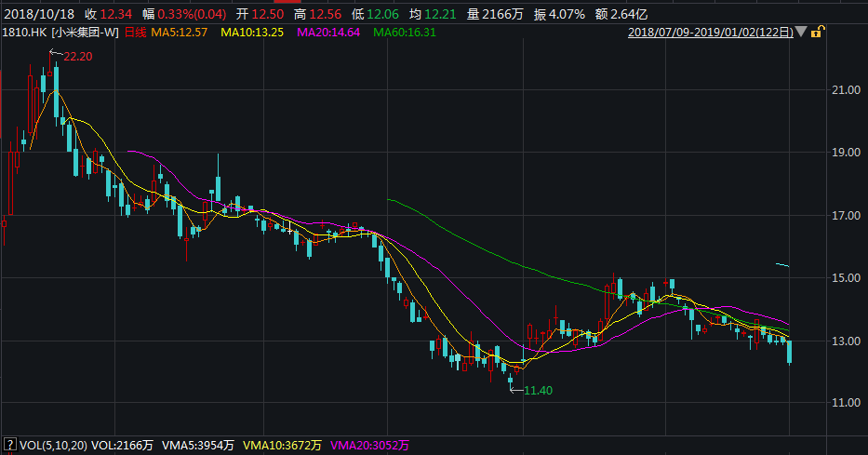The height and width of the screenshot is (455, 868).
Task: Click the VMA5:3954万 label
Action: [x=197, y=445]
